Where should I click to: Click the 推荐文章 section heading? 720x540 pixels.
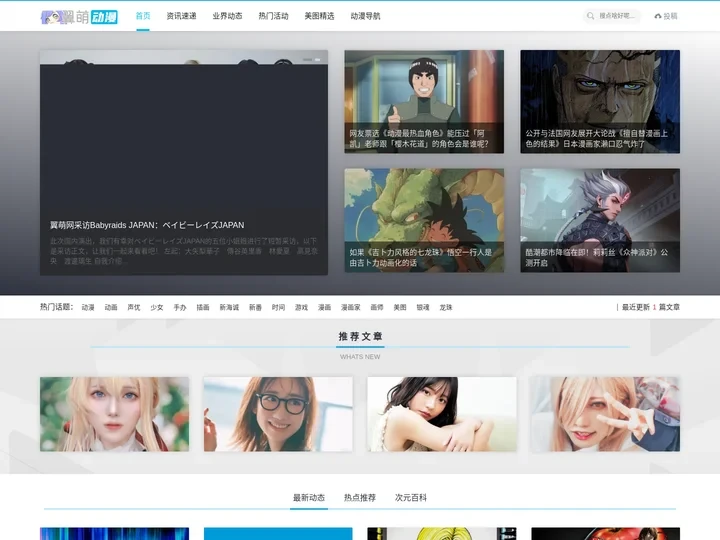coord(360,337)
